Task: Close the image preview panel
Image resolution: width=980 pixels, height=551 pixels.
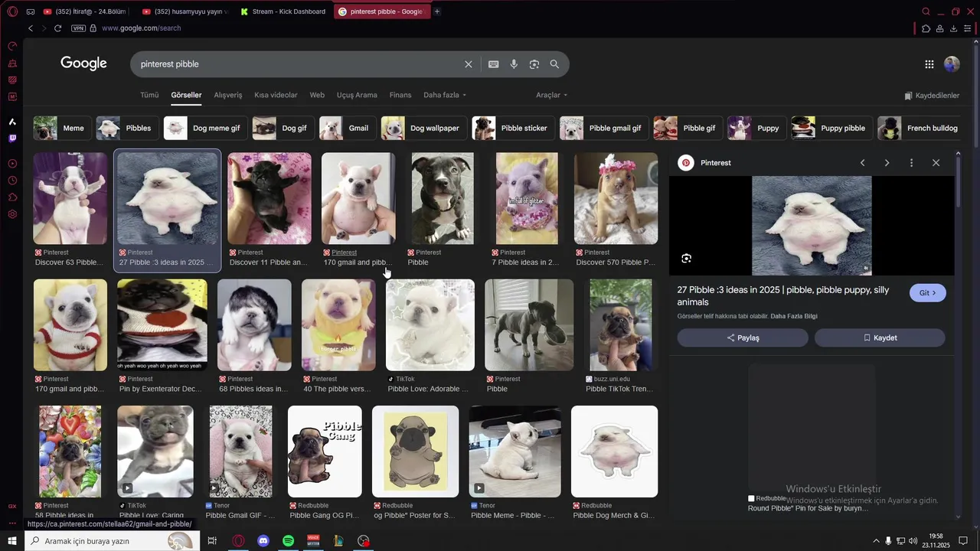Action: (x=936, y=163)
